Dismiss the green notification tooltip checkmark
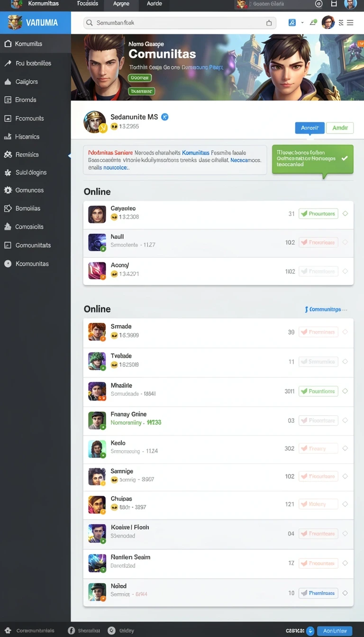The width and height of the screenshot is (364, 637). (345, 158)
